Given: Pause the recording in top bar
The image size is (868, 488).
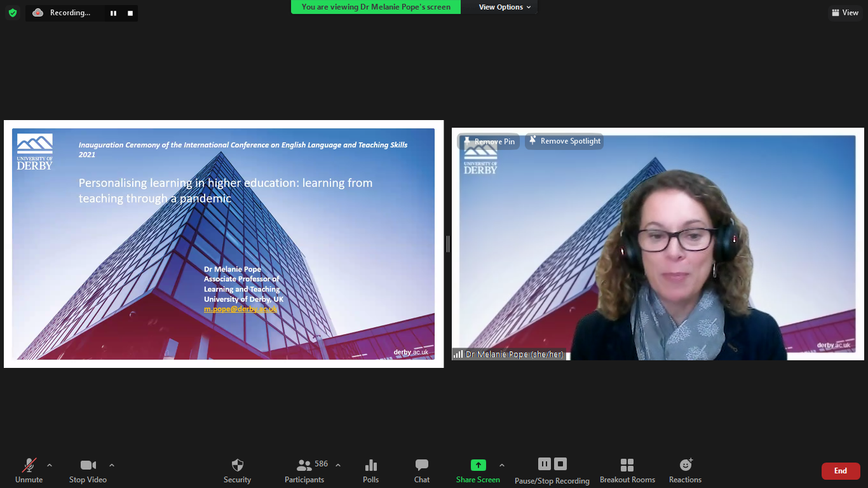Looking at the screenshot, I should 113,13.
